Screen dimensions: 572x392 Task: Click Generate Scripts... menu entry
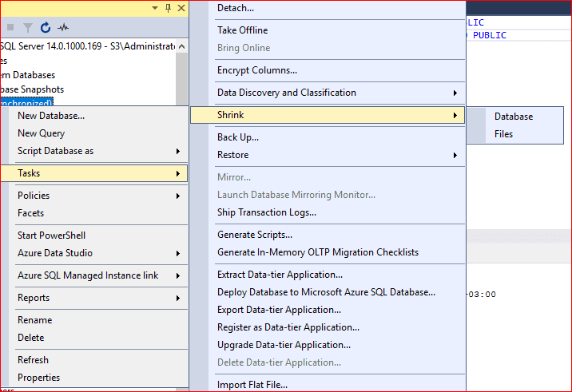[x=255, y=235]
